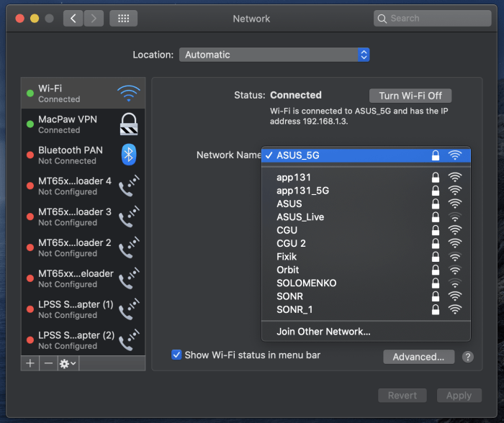Open Advanced... settings
The width and height of the screenshot is (504, 423).
(x=418, y=357)
